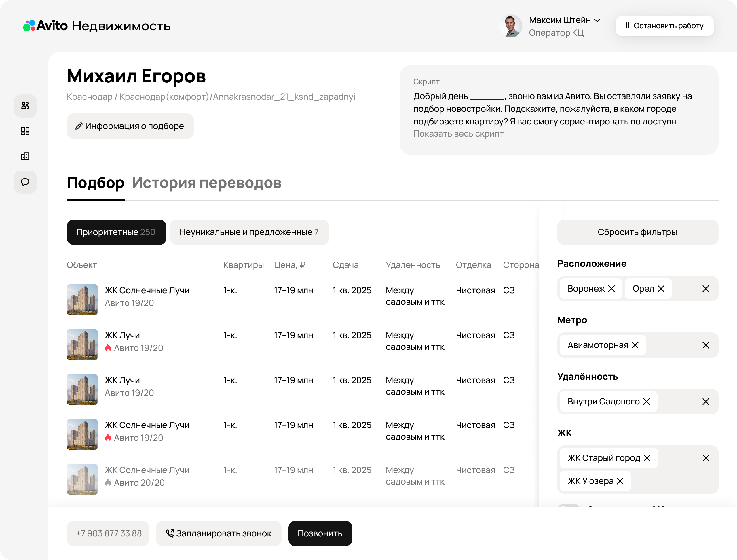Open the Расположение filter selection field
Screen dimensions: 737x560
pyautogui.click(x=685, y=289)
